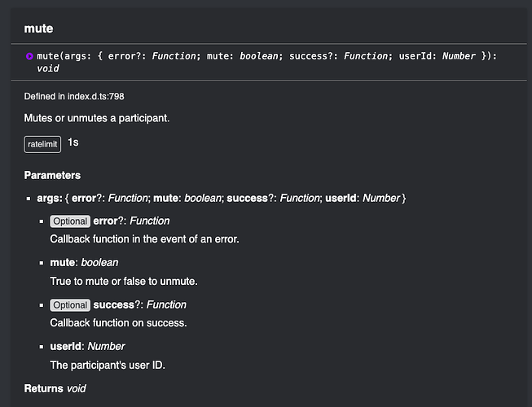Click the Optional badge beside the error parameter
Viewport: 532px width, 407px height.
pos(70,221)
